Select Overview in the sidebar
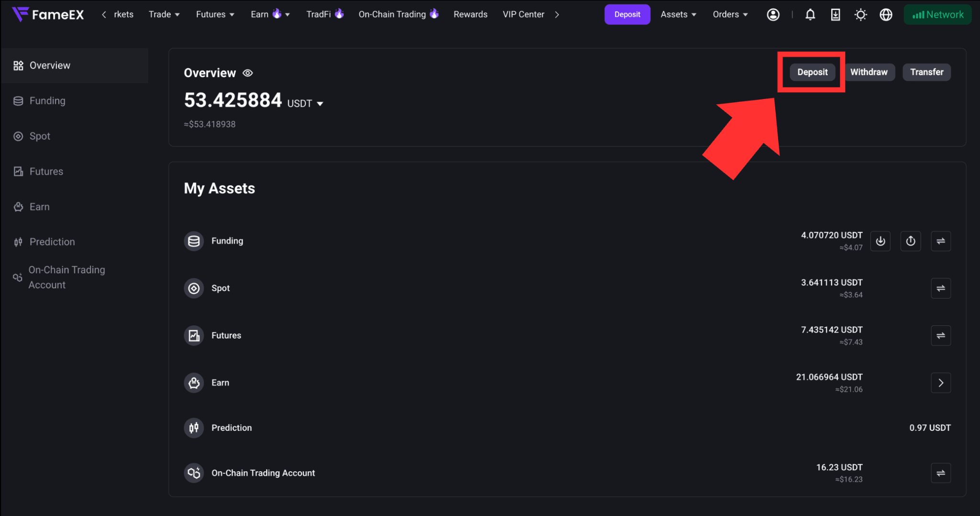 (x=75, y=66)
